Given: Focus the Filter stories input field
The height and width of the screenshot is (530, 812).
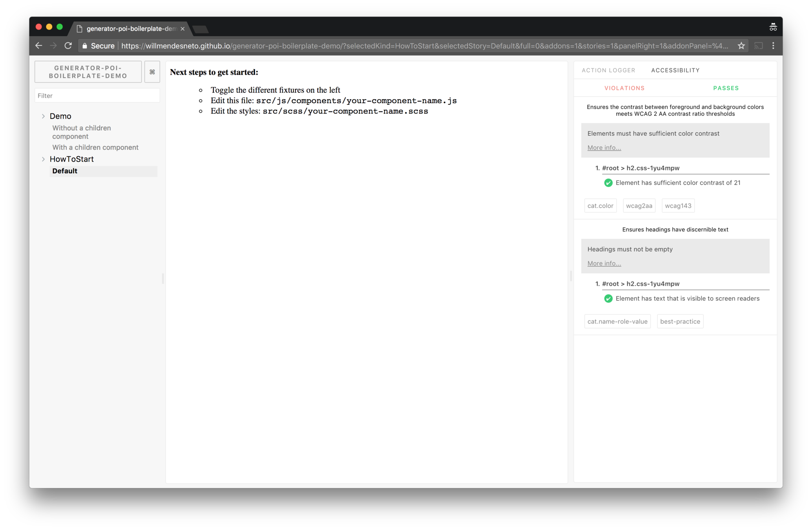Looking at the screenshot, I should [97, 96].
